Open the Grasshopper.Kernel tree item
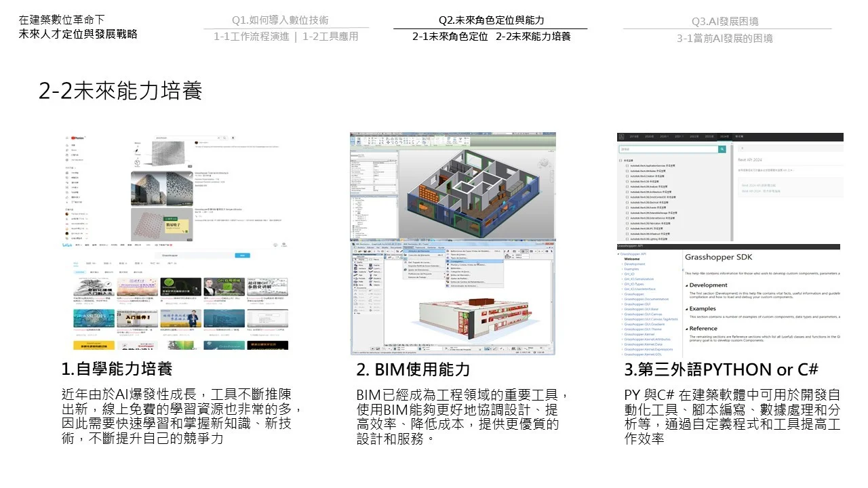 [x=638, y=334]
